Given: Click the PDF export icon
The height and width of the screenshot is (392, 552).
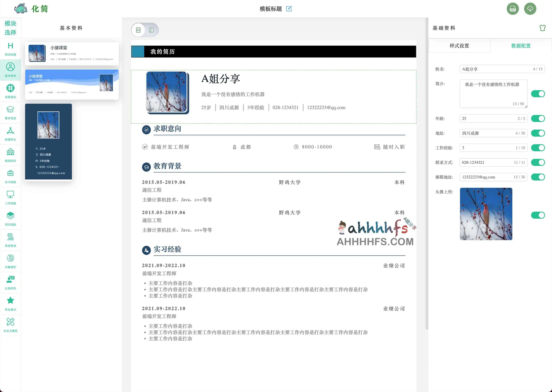Looking at the screenshot, I should click(x=513, y=9).
